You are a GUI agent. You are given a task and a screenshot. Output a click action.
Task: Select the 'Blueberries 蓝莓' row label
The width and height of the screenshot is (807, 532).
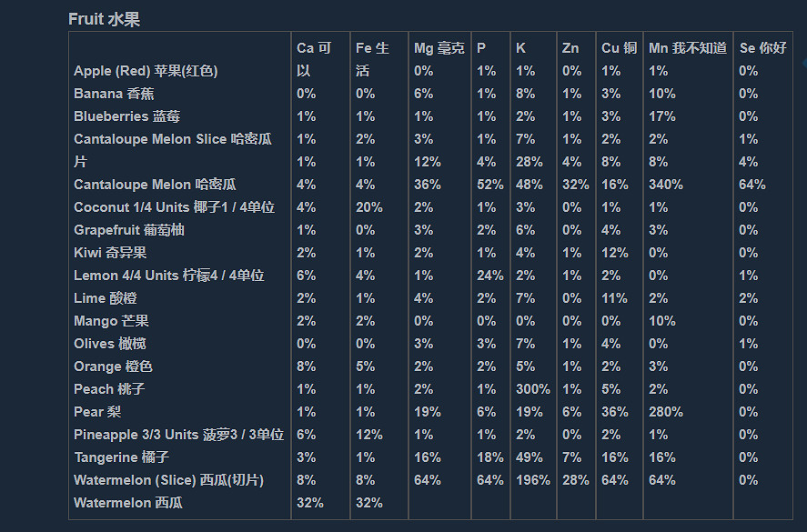(126, 116)
